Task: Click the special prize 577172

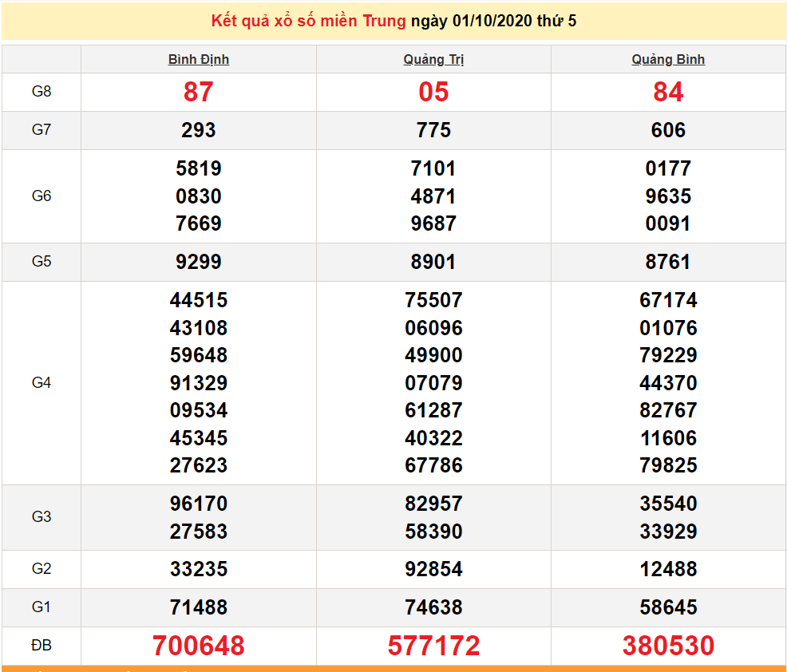Action: 433,647
